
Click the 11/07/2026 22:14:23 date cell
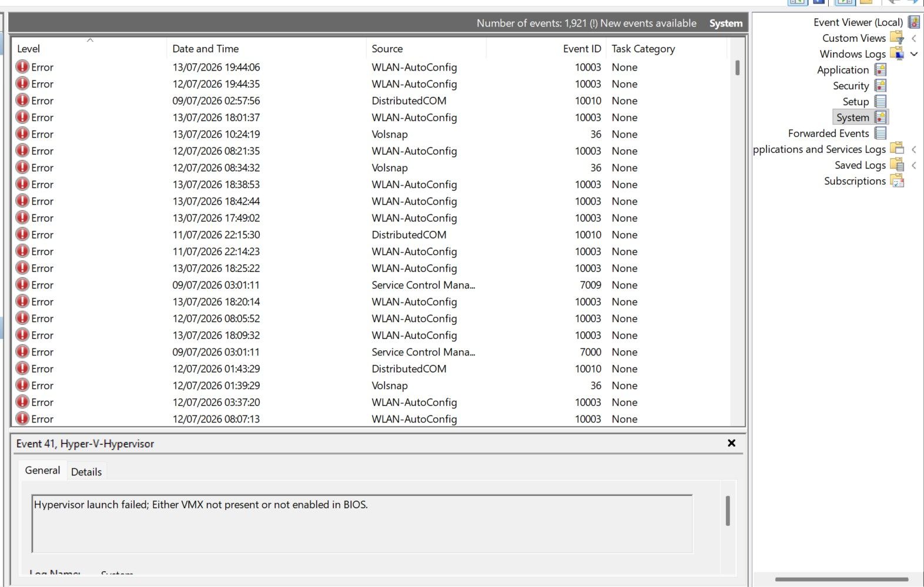coord(216,251)
